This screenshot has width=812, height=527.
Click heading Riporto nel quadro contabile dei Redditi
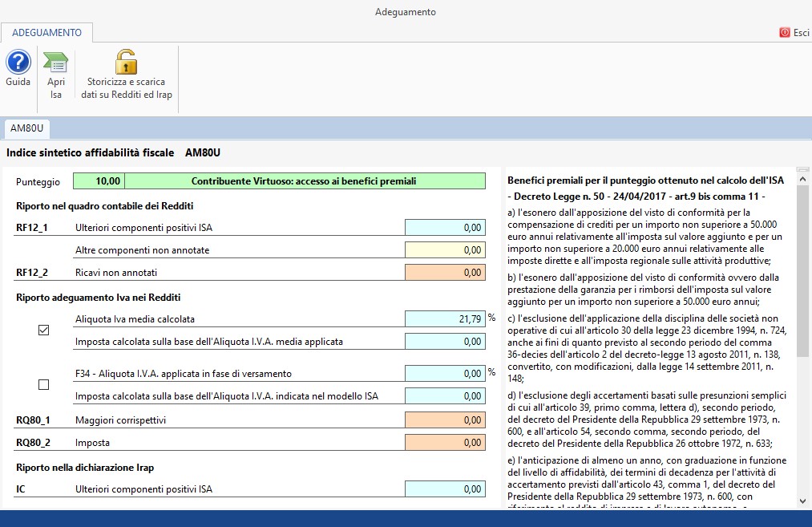pyautogui.click(x=105, y=205)
